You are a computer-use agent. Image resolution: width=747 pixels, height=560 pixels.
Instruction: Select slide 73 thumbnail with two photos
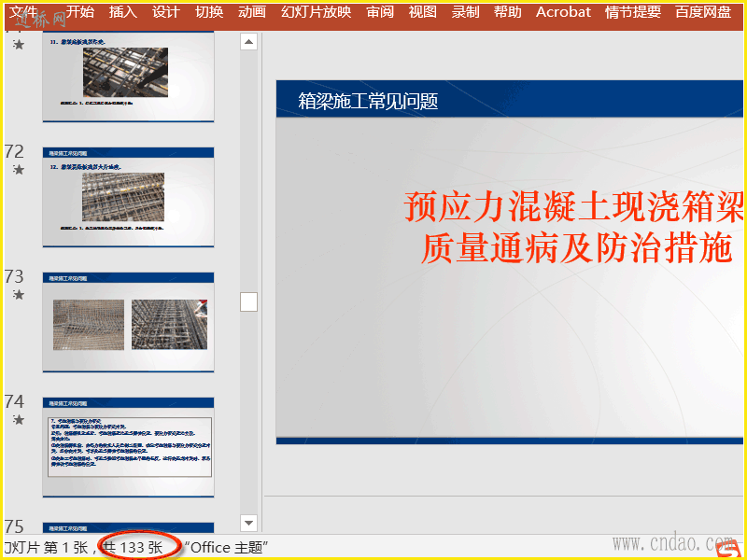coord(128,322)
